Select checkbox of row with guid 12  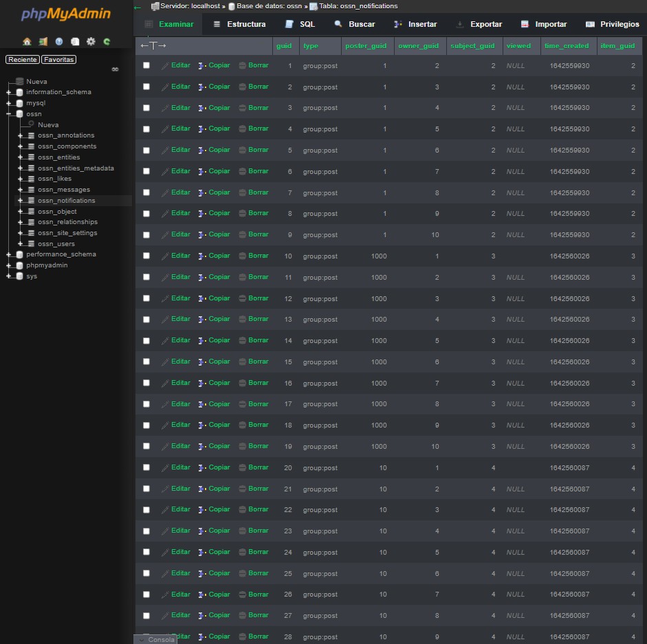(x=146, y=298)
